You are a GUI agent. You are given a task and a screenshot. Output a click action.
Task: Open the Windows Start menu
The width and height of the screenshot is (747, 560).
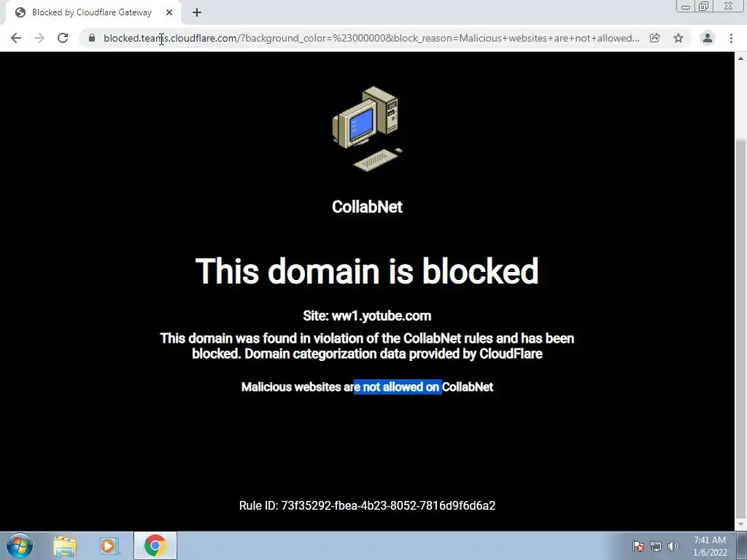[x=20, y=545]
